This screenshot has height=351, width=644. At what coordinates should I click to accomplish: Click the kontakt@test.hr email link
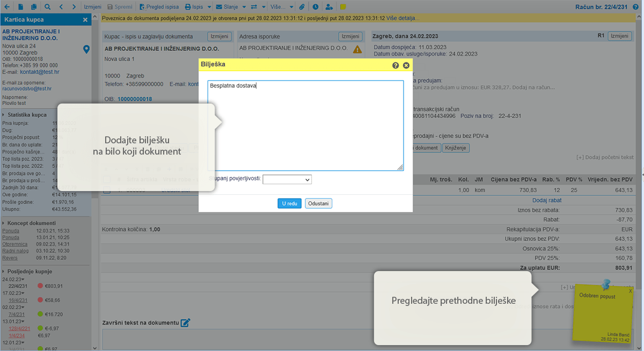click(x=39, y=71)
